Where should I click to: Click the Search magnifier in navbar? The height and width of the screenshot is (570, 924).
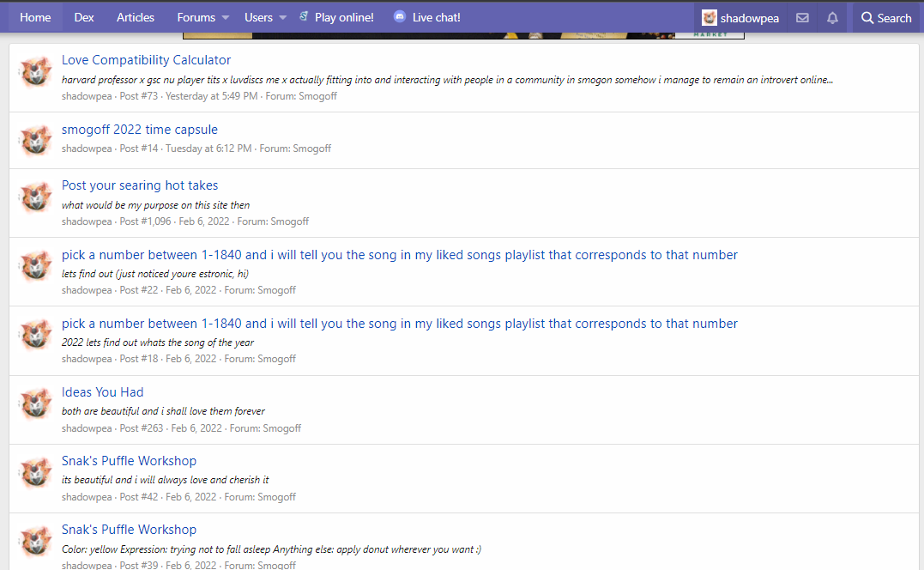[x=867, y=18]
